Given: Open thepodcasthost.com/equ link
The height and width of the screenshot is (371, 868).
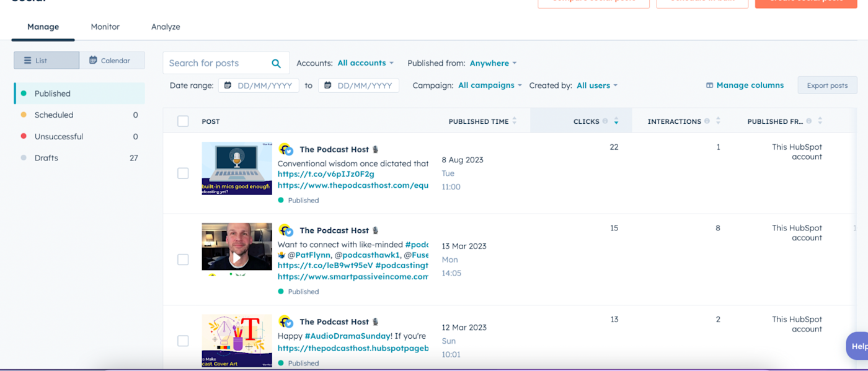Looking at the screenshot, I should [353, 185].
